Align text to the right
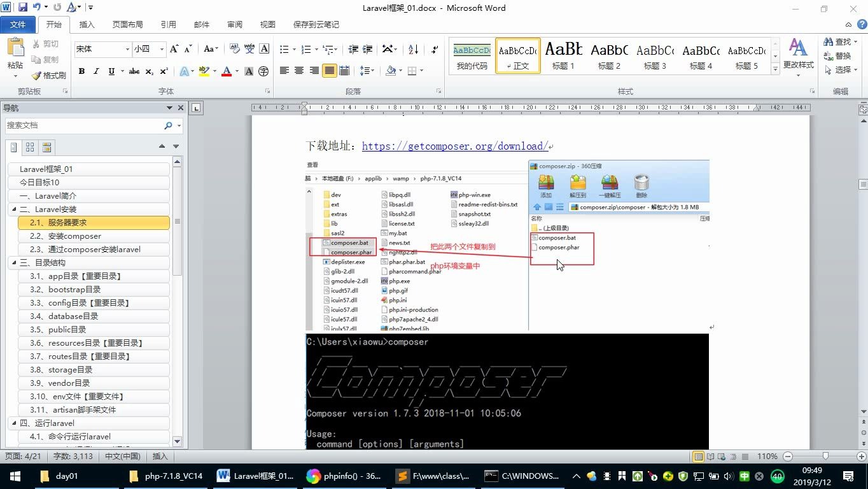This screenshot has width=868, height=489. click(x=314, y=71)
